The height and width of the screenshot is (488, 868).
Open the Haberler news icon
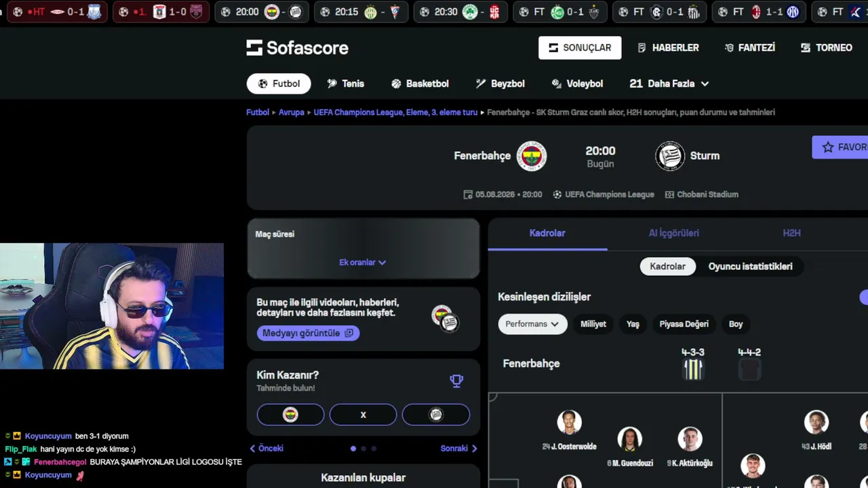pyautogui.click(x=642, y=47)
